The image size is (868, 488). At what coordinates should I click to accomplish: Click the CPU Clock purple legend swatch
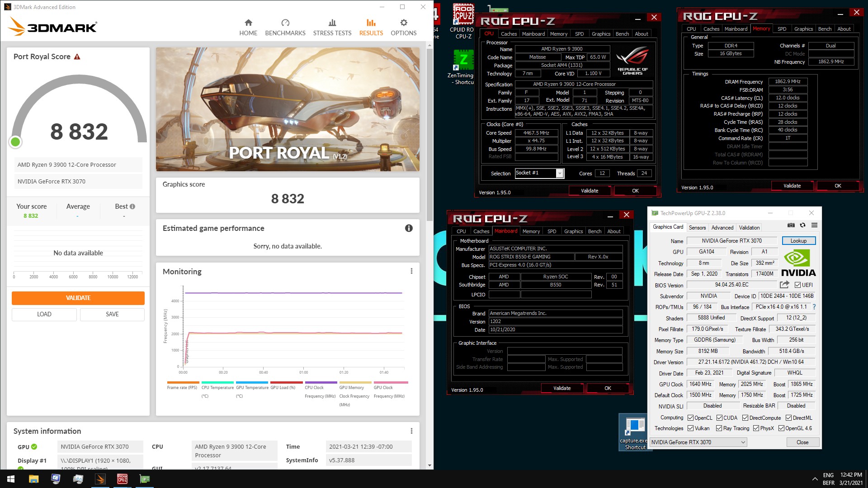point(321,382)
